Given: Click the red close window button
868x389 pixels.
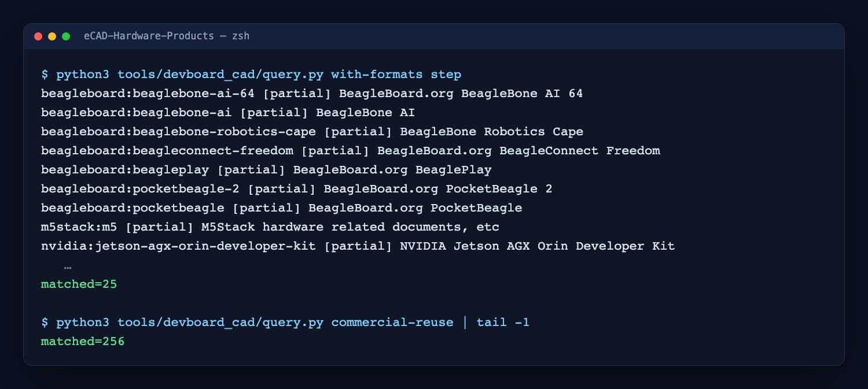Looking at the screenshot, I should click(38, 36).
